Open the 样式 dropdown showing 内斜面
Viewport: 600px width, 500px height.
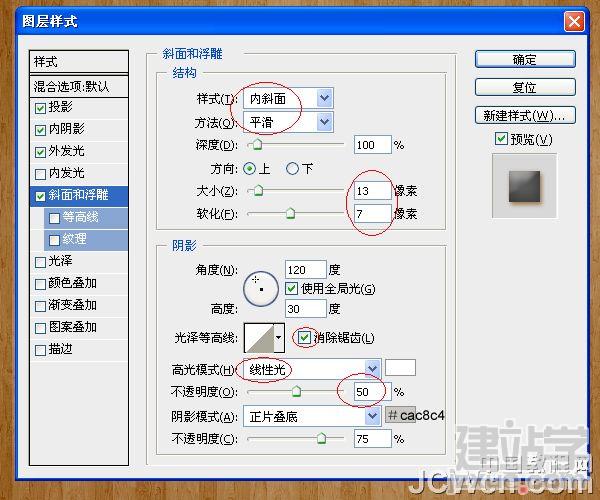[x=288, y=99]
